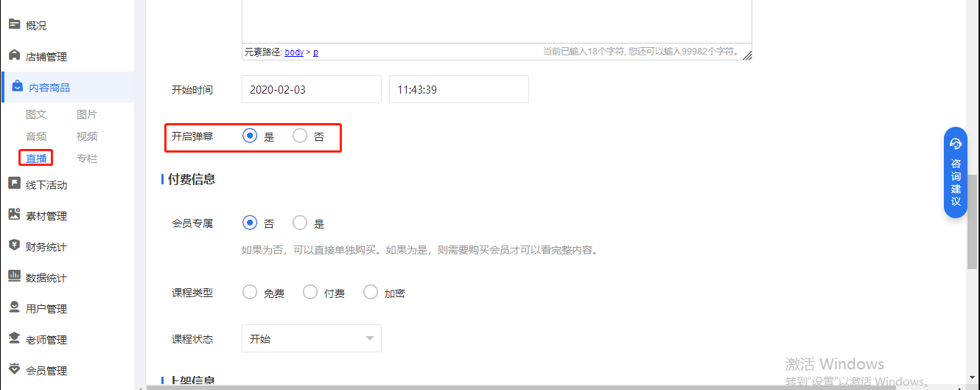980x390 pixels.
Task: Click the 财务统计 yen icon
Action: point(14,246)
